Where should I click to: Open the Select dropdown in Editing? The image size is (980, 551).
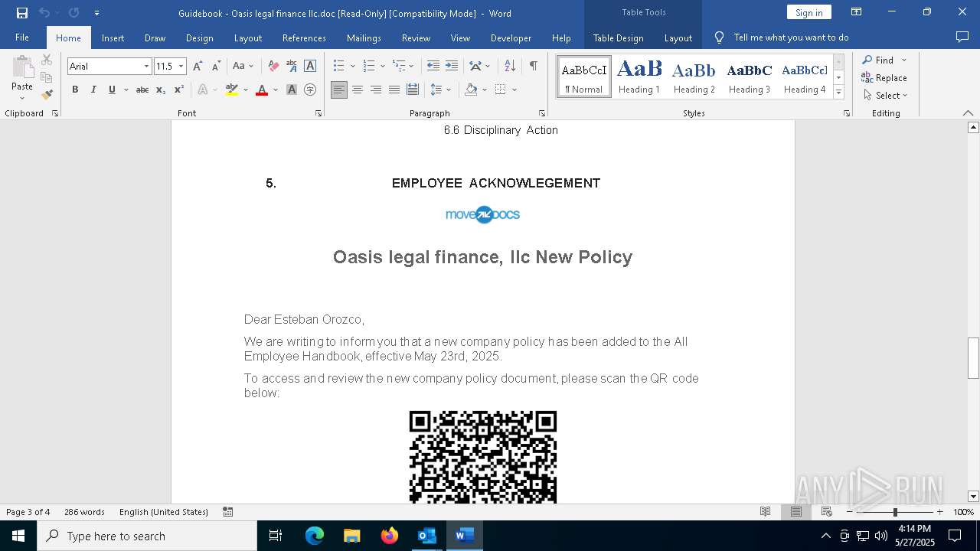click(x=886, y=96)
